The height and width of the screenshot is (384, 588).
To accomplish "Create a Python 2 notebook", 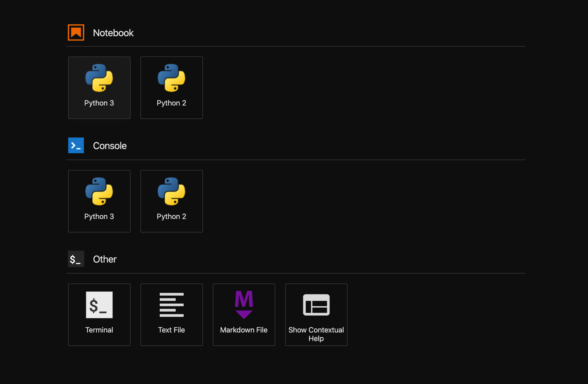I will [x=171, y=88].
